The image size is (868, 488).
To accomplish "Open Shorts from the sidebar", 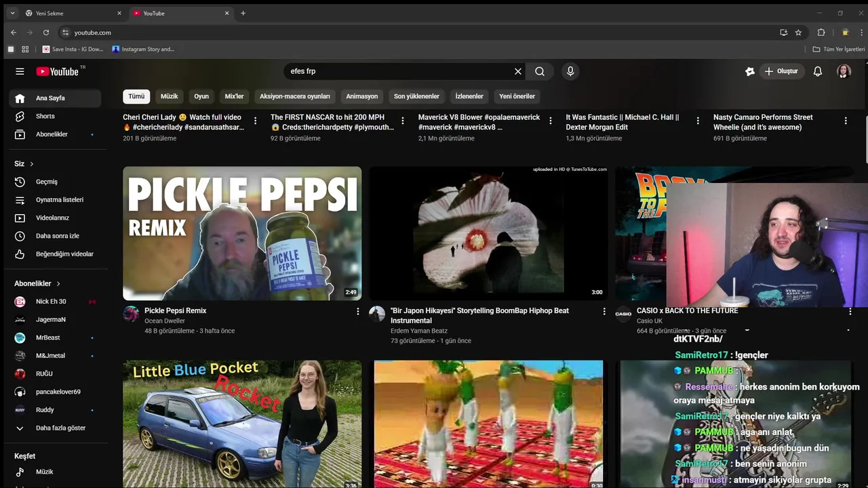I will pos(55,117).
